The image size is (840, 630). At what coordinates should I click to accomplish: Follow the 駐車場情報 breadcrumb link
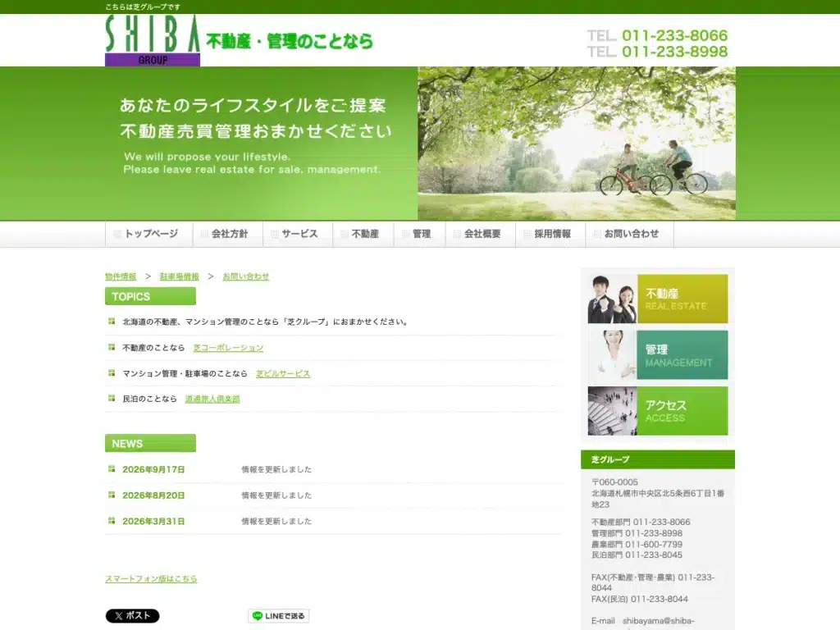tap(180, 276)
